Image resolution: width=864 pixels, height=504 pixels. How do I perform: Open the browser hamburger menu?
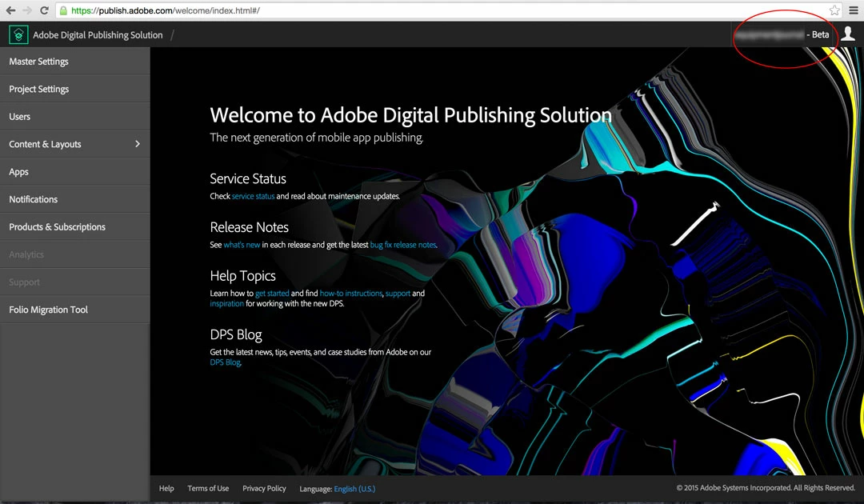(x=853, y=10)
